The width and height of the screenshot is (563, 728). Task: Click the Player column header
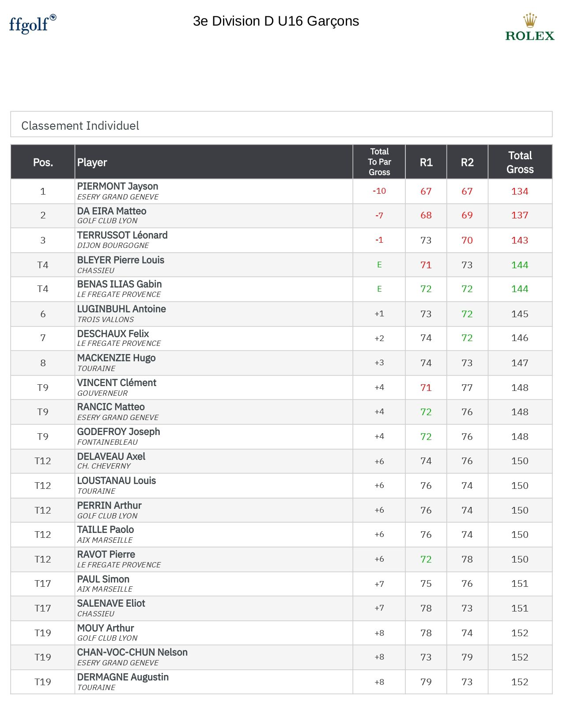92,162
